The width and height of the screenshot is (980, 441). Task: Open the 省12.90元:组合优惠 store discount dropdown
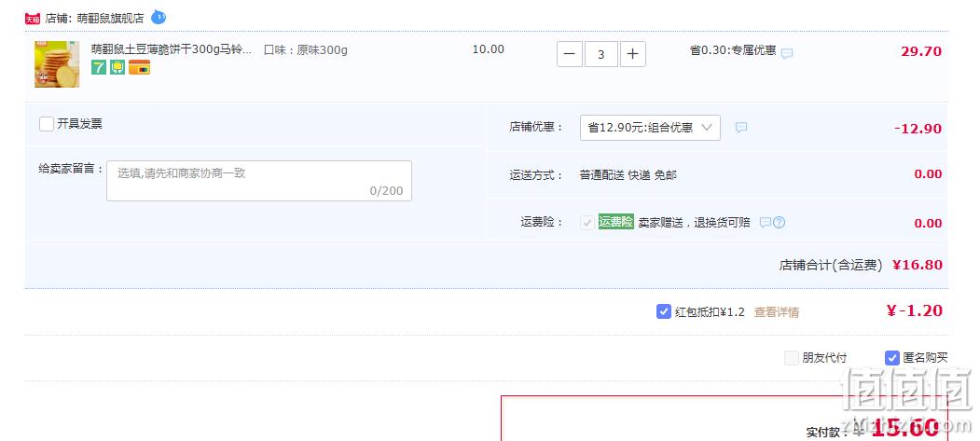click(650, 128)
